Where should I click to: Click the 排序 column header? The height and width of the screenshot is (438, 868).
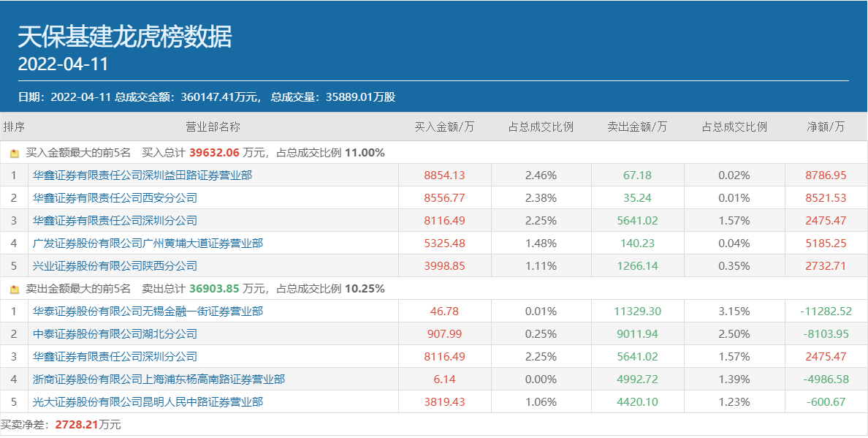(x=14, y=127)
